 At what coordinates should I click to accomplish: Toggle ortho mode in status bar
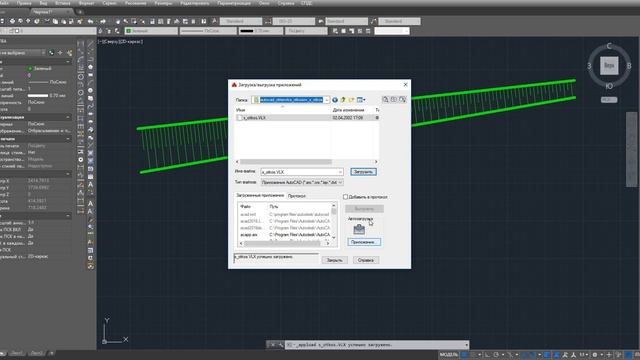pos(488,355)
